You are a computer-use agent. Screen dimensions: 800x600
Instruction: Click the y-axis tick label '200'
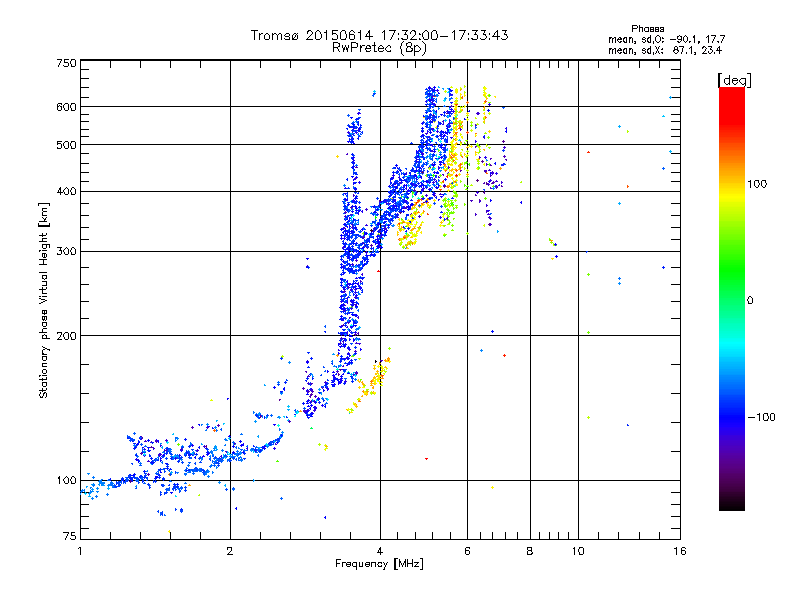(66, 336)
